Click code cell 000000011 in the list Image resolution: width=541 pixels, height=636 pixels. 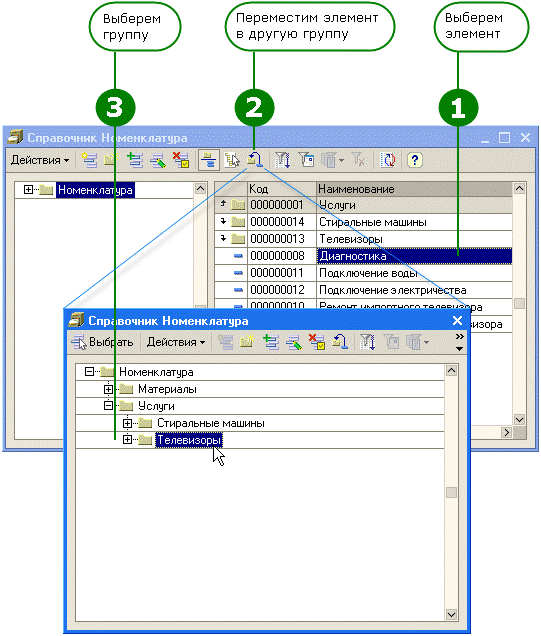(x=281, y=273)
